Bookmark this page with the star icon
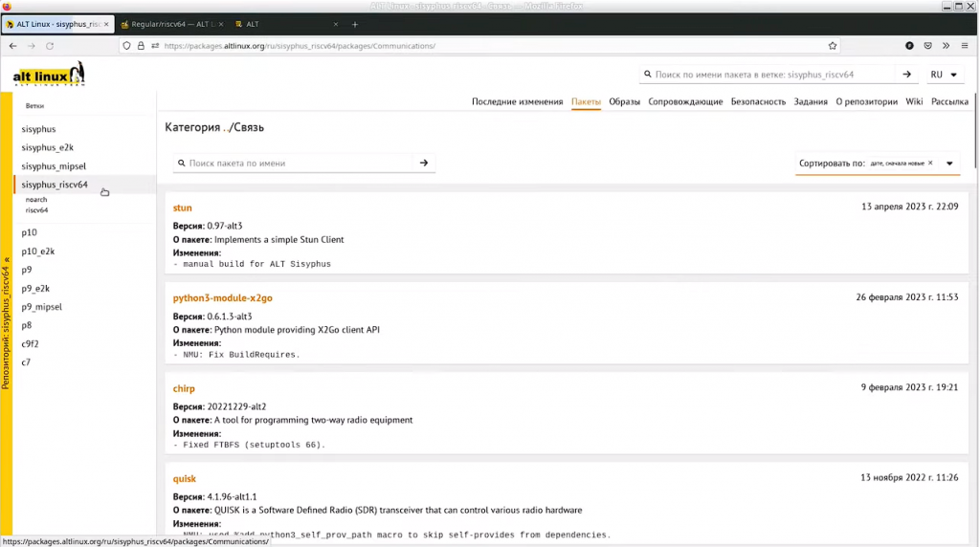The height and width of the screenshot is (547, 980). click(x=833, y=46)
